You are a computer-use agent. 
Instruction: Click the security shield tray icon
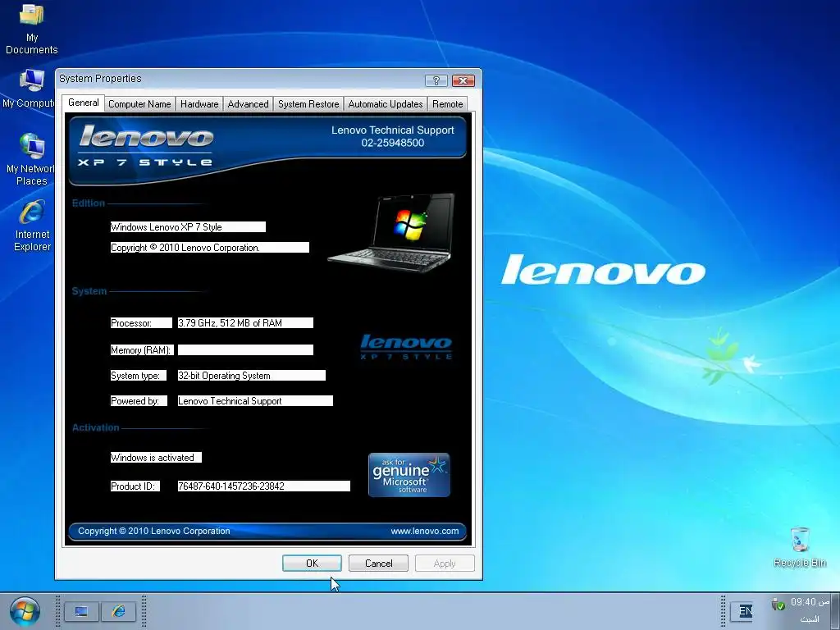tap(778, 605)
